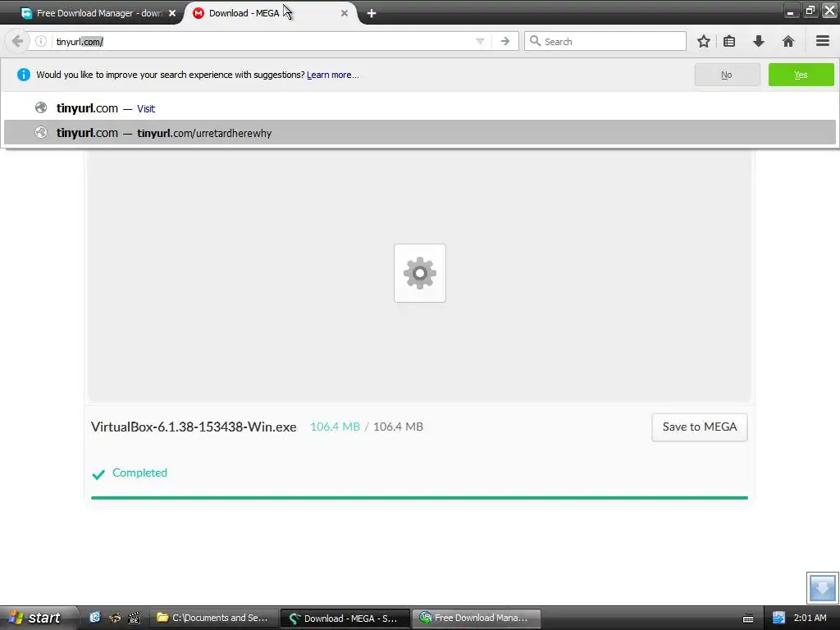This screenshot has height=630, width=840.
Task: Click the 106.4 MB downloaded size
Action: [335, 427]
